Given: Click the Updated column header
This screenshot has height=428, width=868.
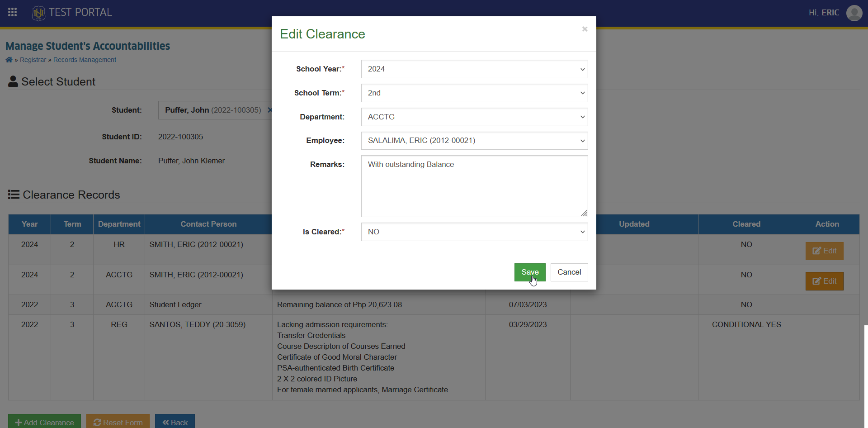Looking at the screenshot, I should (634, 224).
